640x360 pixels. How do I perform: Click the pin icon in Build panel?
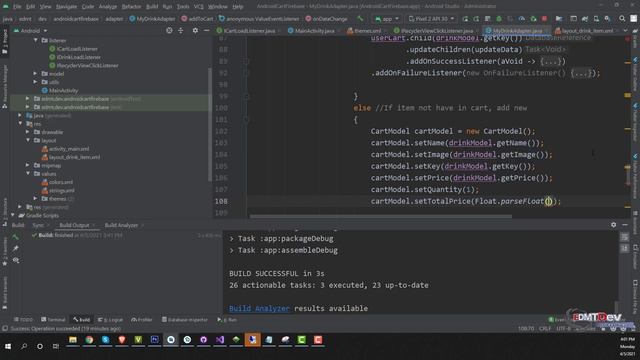[x=16, y=248]
